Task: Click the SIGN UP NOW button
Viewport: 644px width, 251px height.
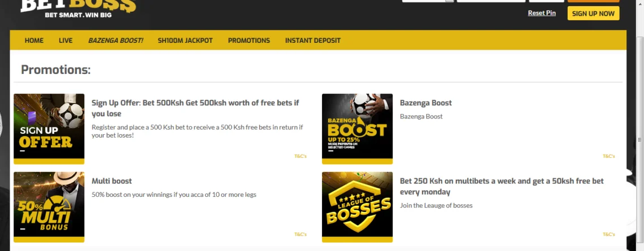Action: [593, 13]
